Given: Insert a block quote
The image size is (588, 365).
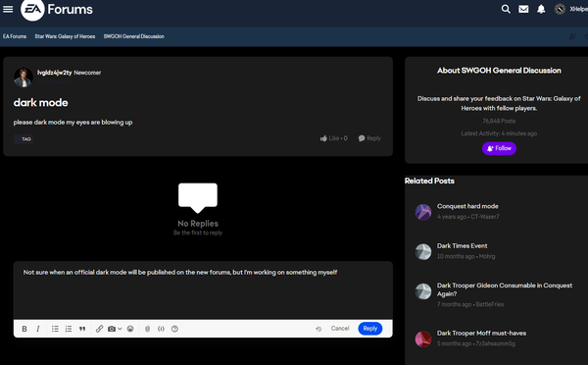Looking at the screenshot, I should (82, 329).
